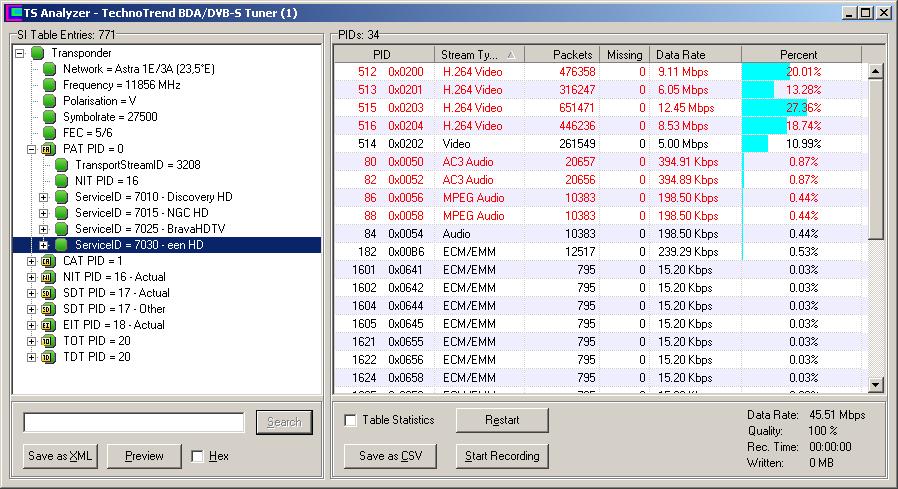Sort by the Percent column header
The image size is (898, 489).
tap(801, 55)
